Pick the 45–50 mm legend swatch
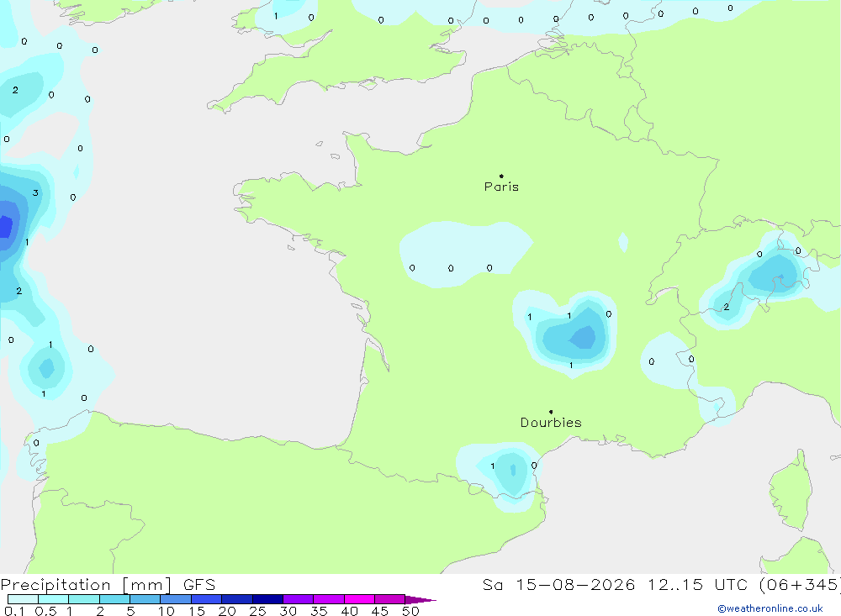 pyautogui.click(x=390, y=599)
